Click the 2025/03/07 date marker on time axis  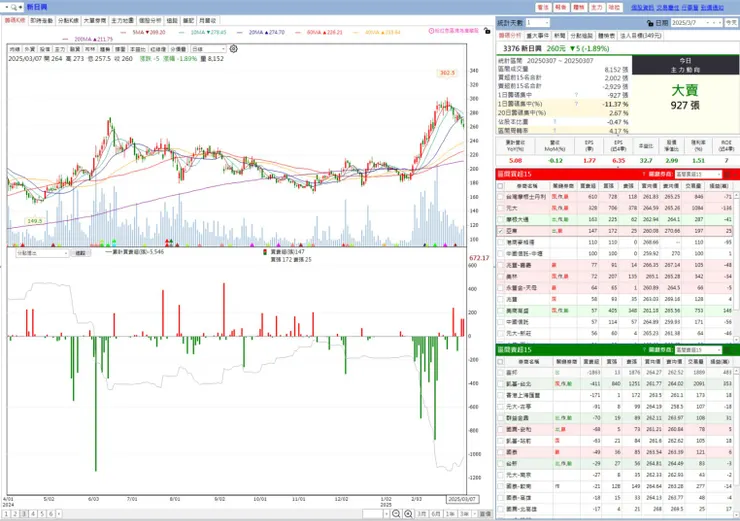[x=462, y=499]
